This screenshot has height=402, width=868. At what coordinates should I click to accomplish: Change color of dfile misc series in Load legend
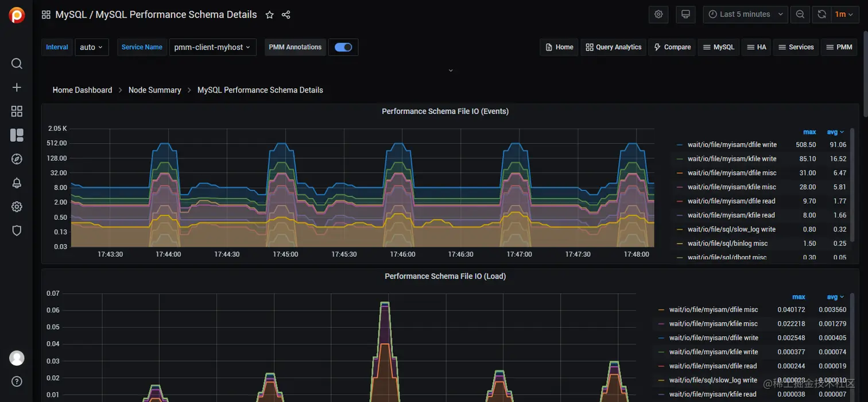pos(661,310)
